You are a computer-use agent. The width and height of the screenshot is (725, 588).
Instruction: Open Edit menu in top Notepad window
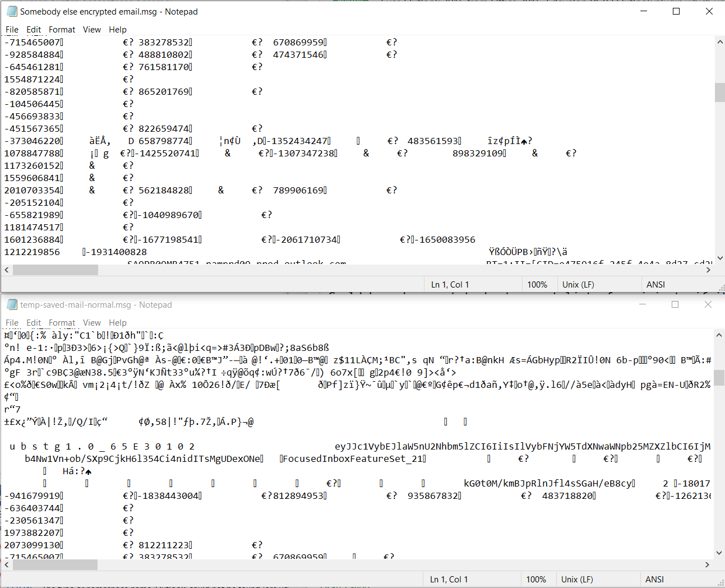pos(34,30)
